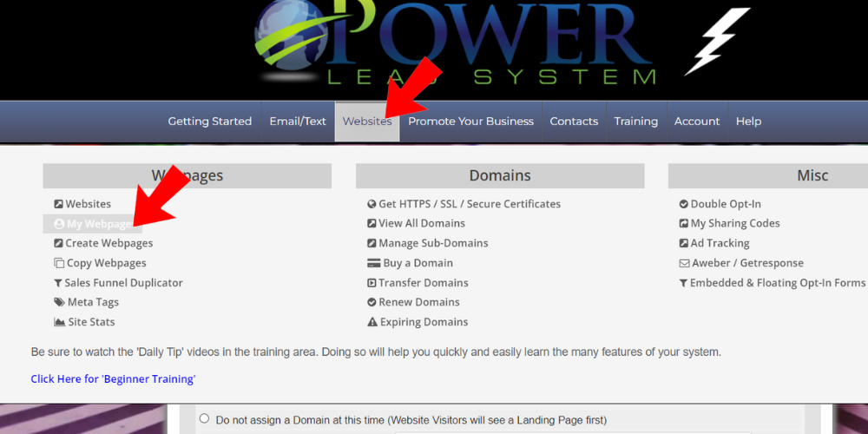Open Aweber / Getresponse link
The width and height of the screenshot is (868, 434).
[x=748, y=264]
